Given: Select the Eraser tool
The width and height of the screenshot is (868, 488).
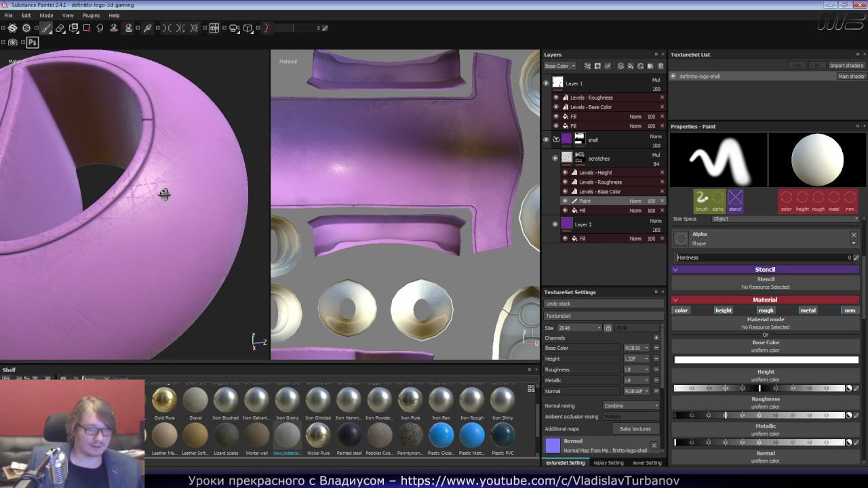Looking at the screenshot, I should [60, 28].
